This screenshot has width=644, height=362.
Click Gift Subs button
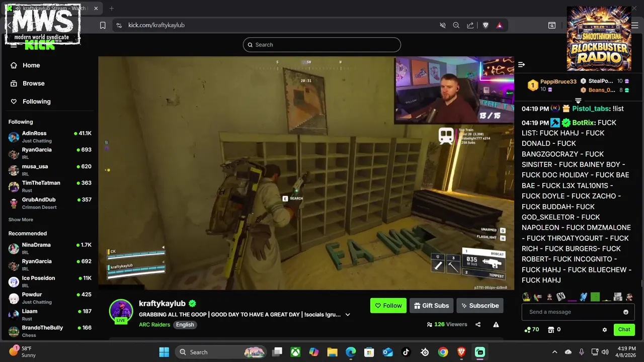pos(432,306)
